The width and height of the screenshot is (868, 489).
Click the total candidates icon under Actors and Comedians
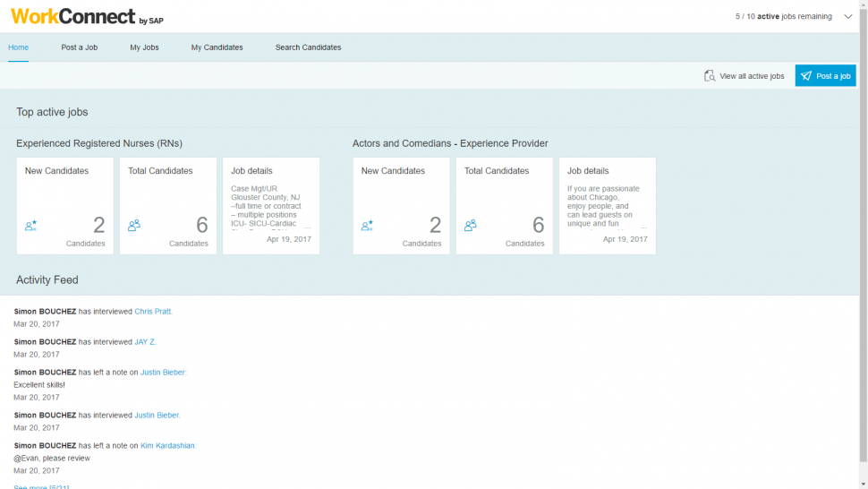coord(470,225)
